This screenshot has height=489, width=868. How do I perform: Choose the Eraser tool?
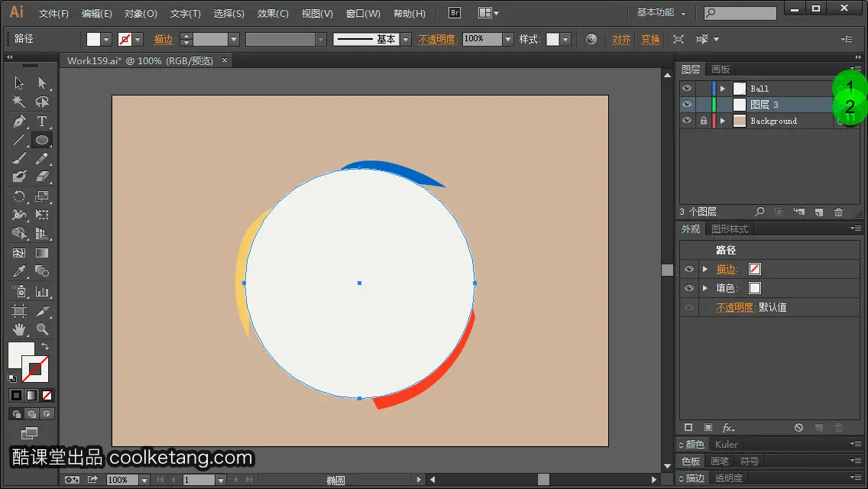point(42,176)
